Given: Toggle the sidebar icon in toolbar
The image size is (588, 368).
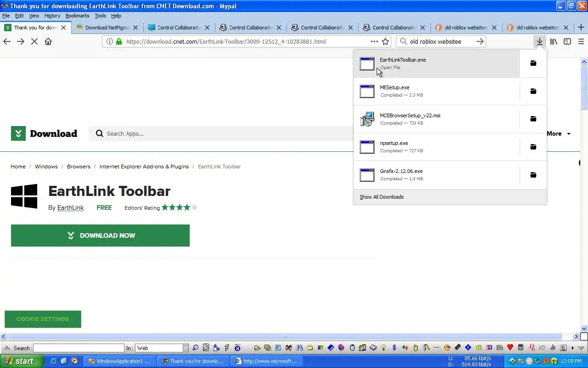Looking at the screenshot, I should click(x=567, y=41).
